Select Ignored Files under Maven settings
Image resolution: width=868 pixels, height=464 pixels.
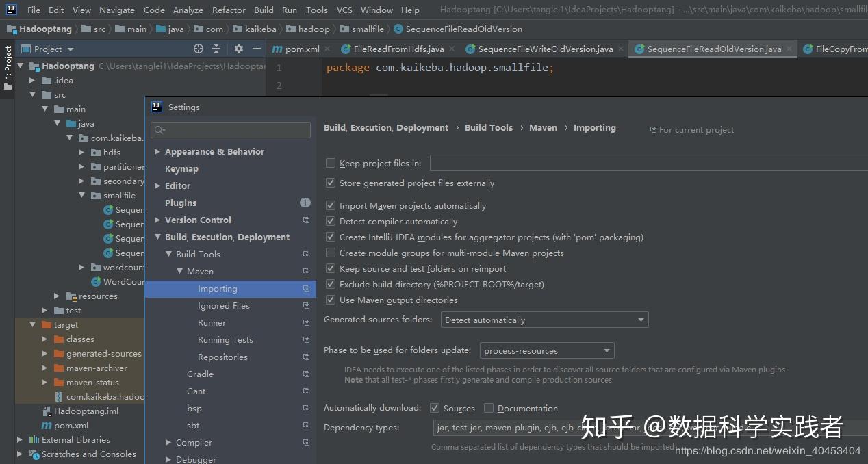click(224, 306)
